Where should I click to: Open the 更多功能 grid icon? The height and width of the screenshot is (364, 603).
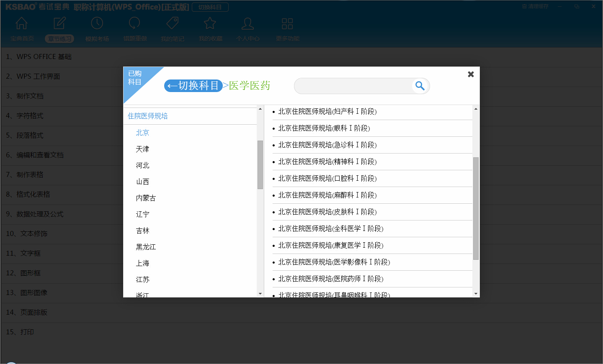287,24
